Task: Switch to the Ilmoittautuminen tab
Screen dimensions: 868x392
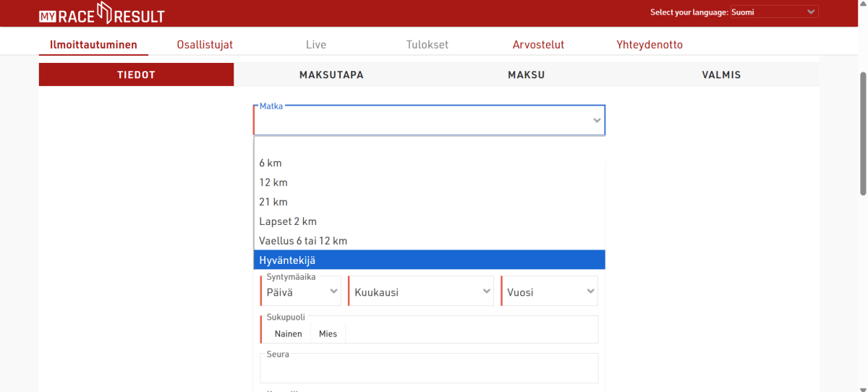Action: coord(93,45)
